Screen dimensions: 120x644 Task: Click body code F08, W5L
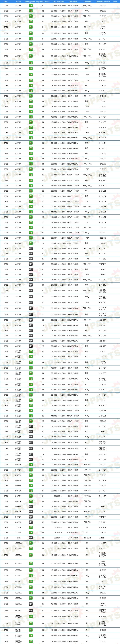coord(87,496)
